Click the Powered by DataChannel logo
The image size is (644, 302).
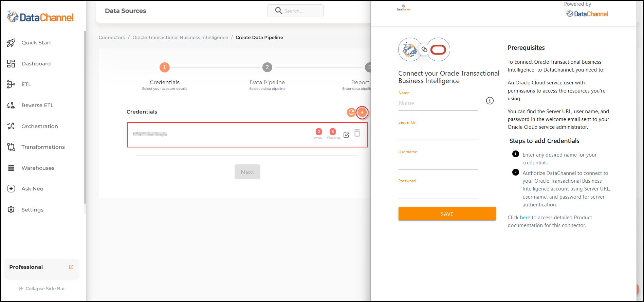point(587,14)
